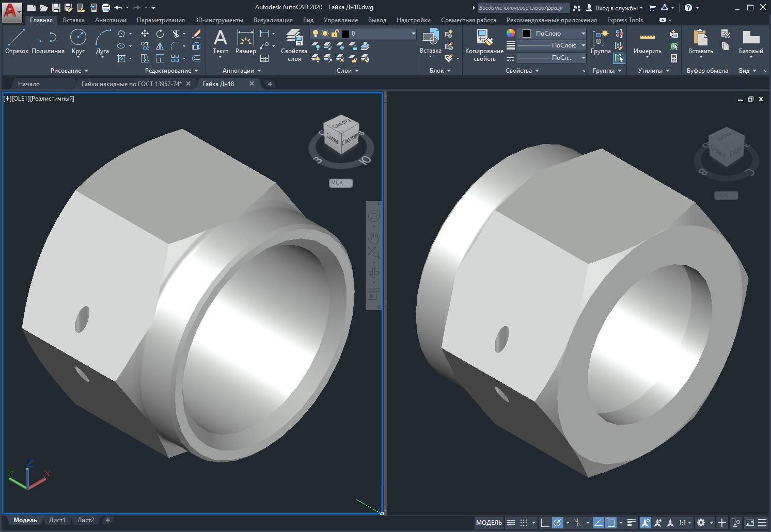Click the МОДЕЛЬ status bar button
The width and height of the screenshot is (771, 532).
pyautogui.click(x=489, y=523)
